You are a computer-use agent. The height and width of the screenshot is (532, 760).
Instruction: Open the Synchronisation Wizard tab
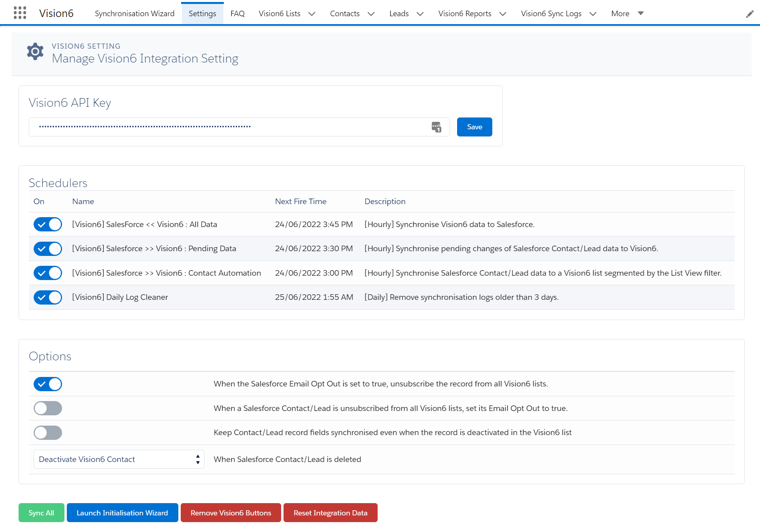point(134,13)
